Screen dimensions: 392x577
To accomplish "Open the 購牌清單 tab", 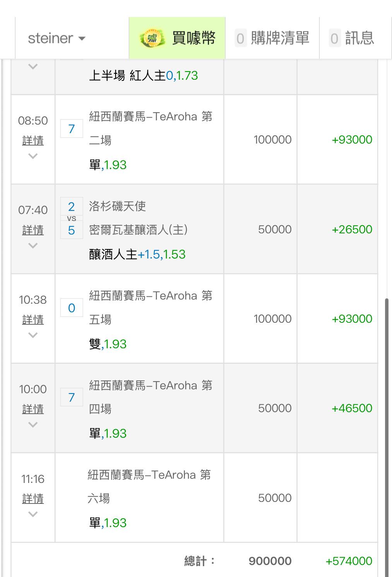I will coord(272,38).
